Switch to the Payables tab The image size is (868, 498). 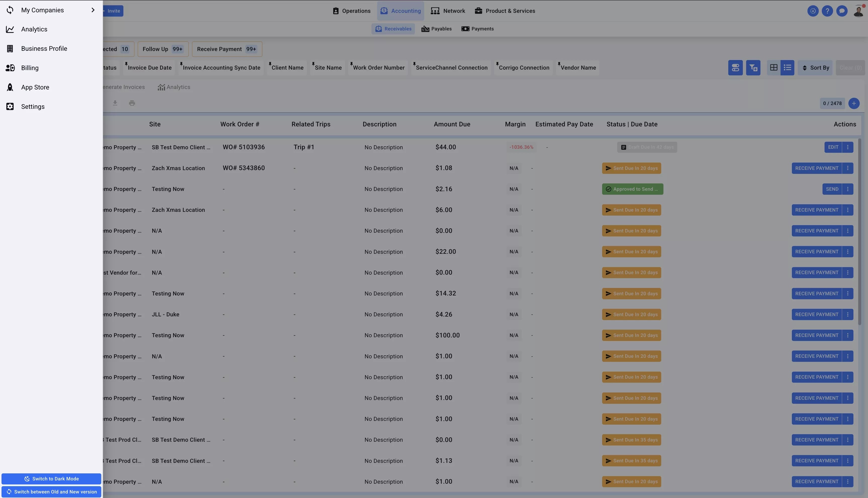[437, 29]
